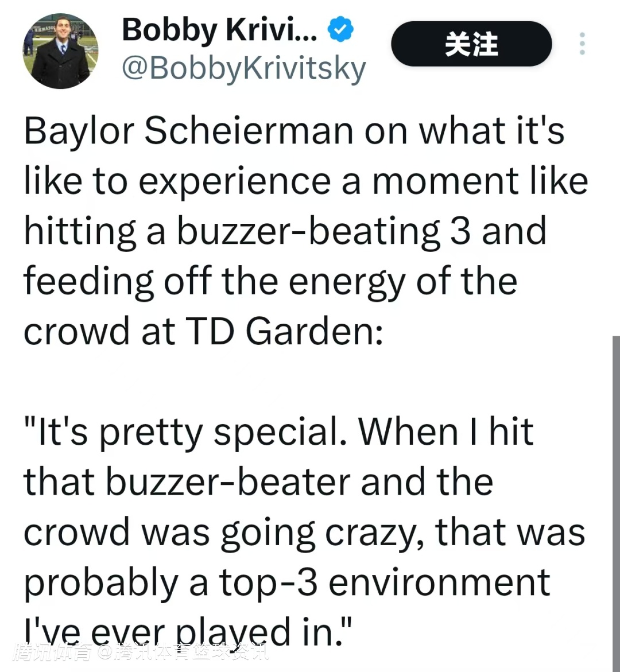Click the vertical scrollbar on right edge

pos(615,499)
